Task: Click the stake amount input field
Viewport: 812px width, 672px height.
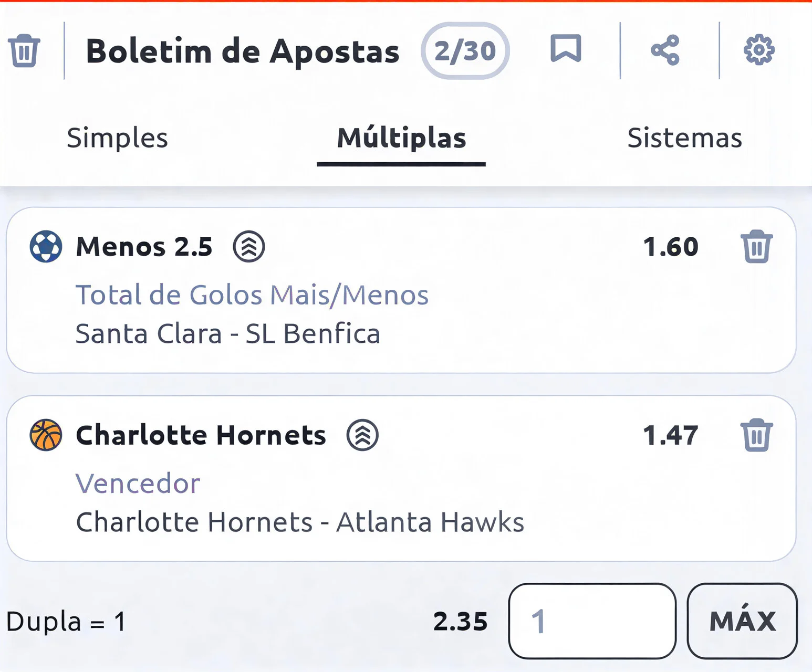Action: [x=592, y=621]
